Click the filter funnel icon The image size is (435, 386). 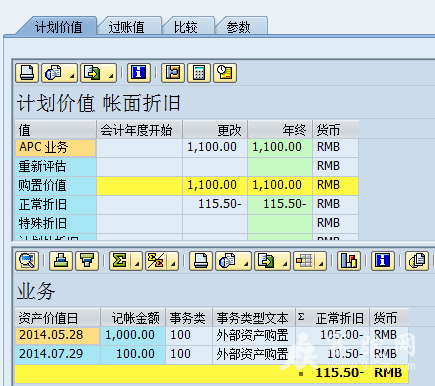click(87, 261)
